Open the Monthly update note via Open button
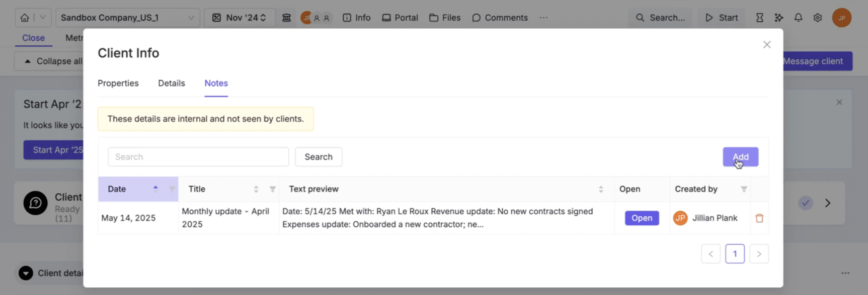This screenshot has height=295, width=868. tap(642, 218)
